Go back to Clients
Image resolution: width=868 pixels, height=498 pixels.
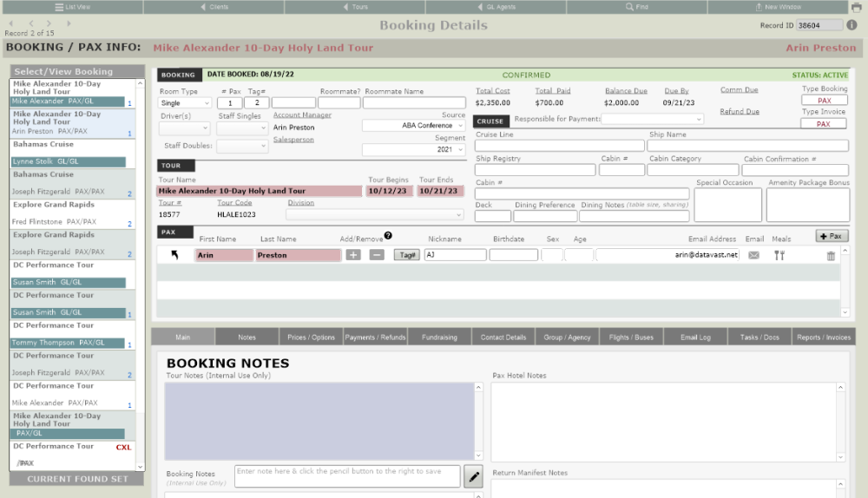[214, 7]
